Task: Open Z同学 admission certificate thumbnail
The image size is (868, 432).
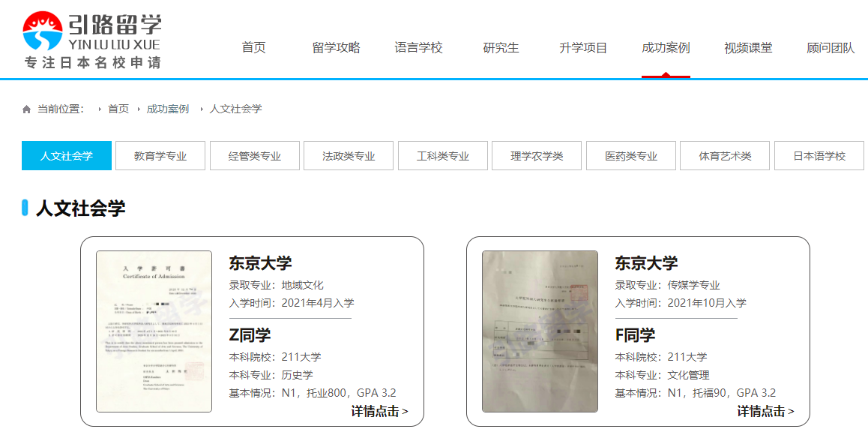Action: tap(154, 331)
